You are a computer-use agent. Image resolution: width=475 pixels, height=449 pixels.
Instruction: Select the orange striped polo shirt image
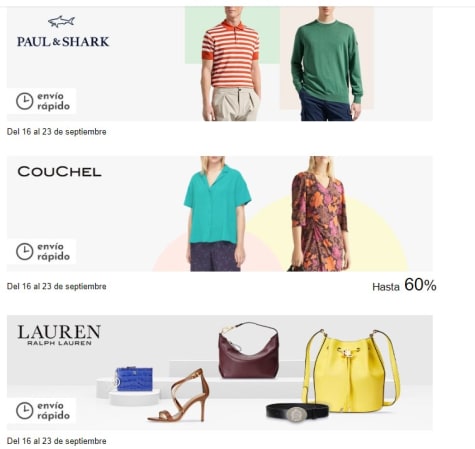pyautogui.click(x=231, y=64)
